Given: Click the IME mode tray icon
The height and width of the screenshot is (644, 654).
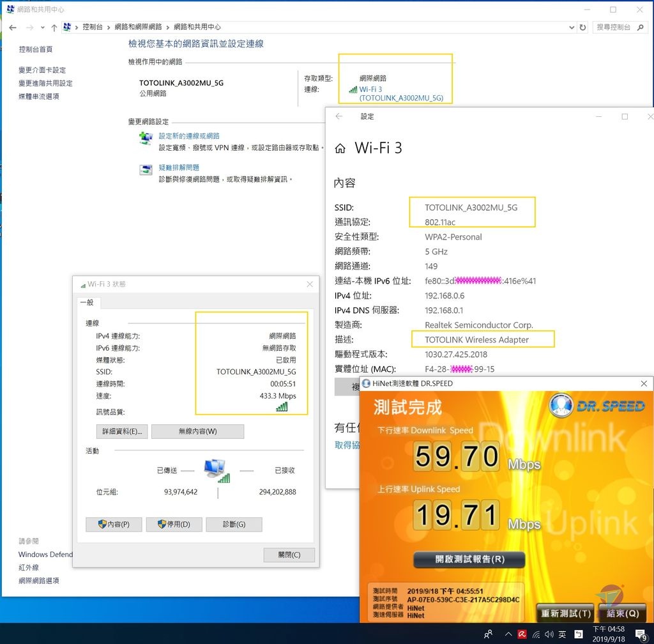Looking at the screenshot, I should click(x=579, y=634).
